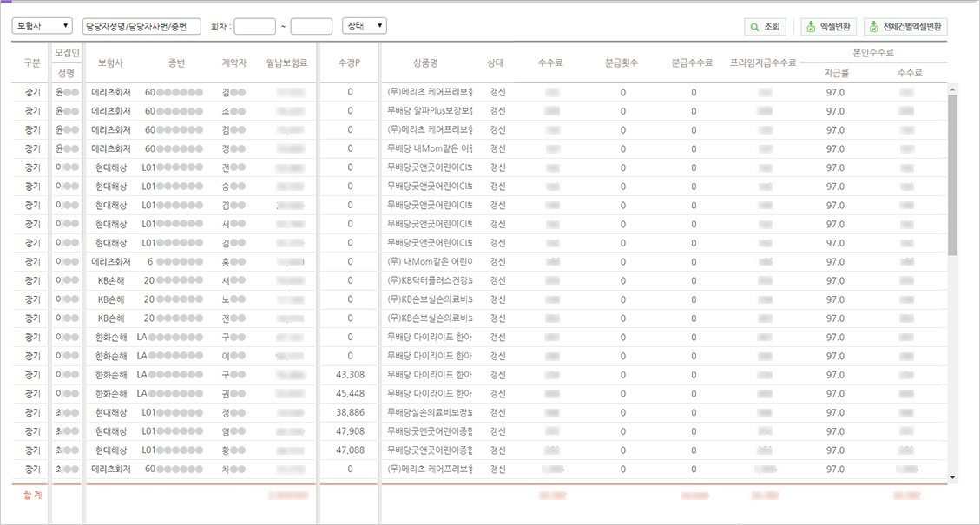Screen dimensions: 980x525
Task: Click the 분급횟수 column header
Action: (622, 62)
